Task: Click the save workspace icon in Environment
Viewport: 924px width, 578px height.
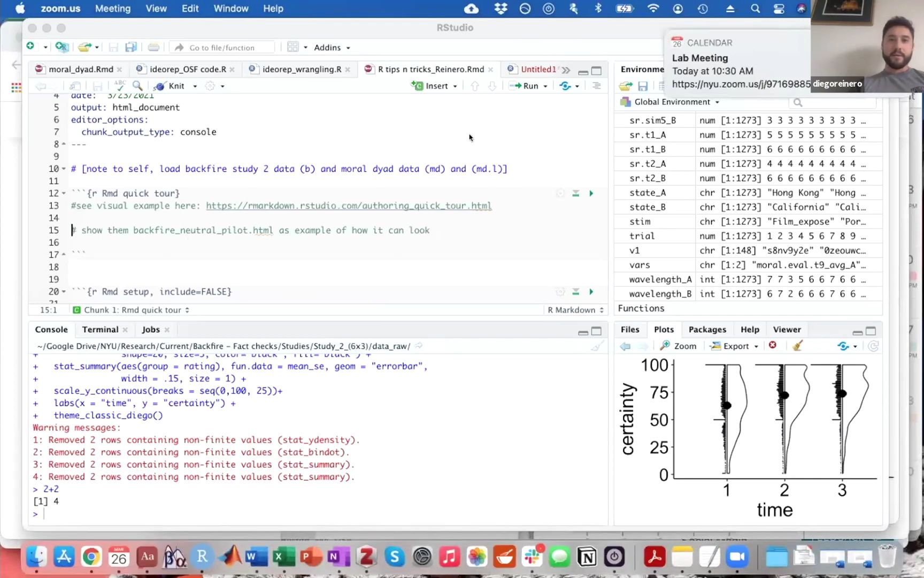Action: click(643, 86)
